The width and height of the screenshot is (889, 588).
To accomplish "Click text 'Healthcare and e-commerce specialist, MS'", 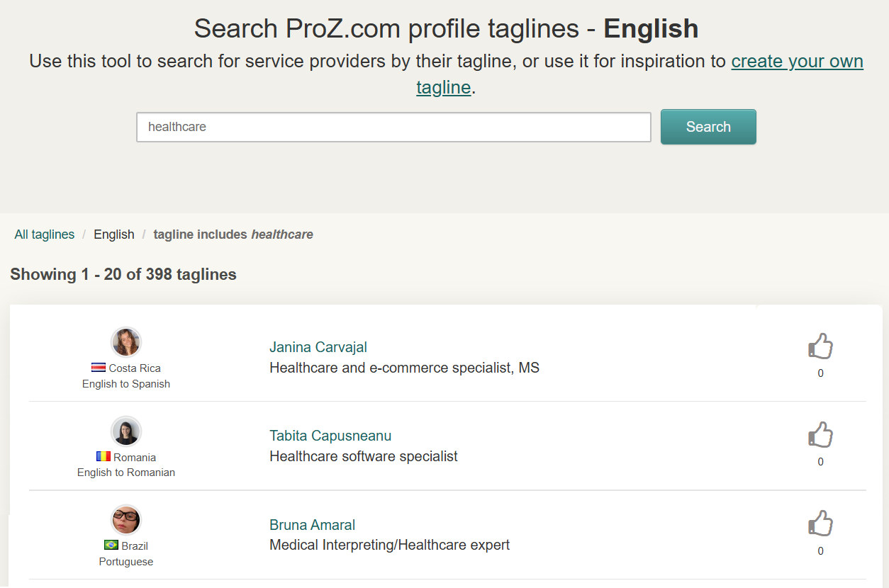I will 404,368.
